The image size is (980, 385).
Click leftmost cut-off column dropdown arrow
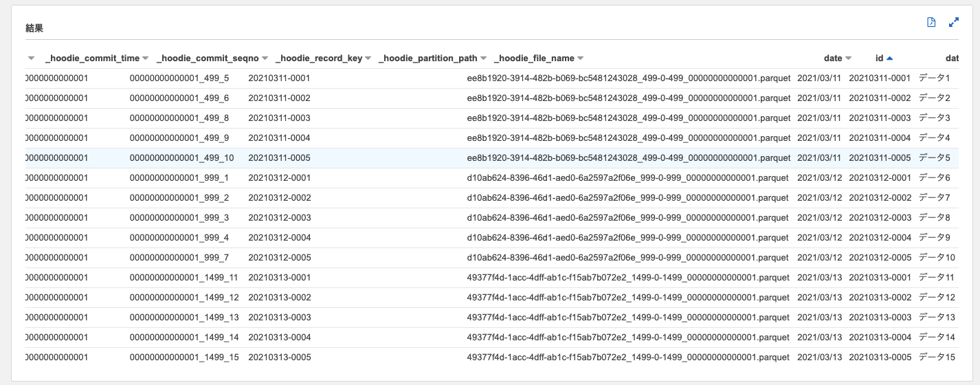point(31,58)
